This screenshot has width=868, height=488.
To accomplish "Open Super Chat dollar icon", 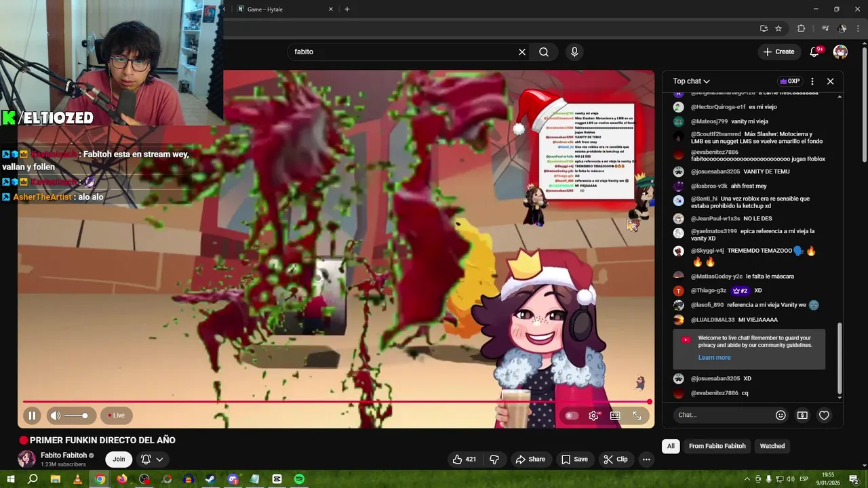I will [x=802, y=415].
